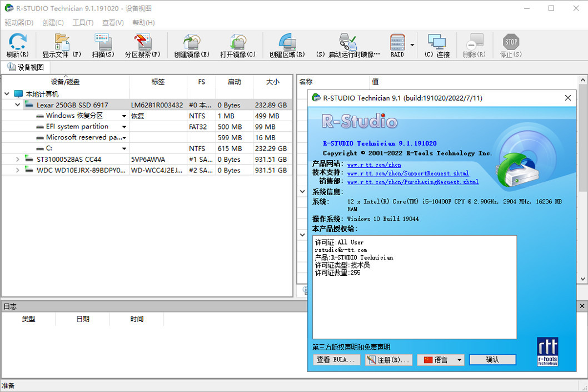Open the 工具 (Tools) menu

[x=83, y=22]
